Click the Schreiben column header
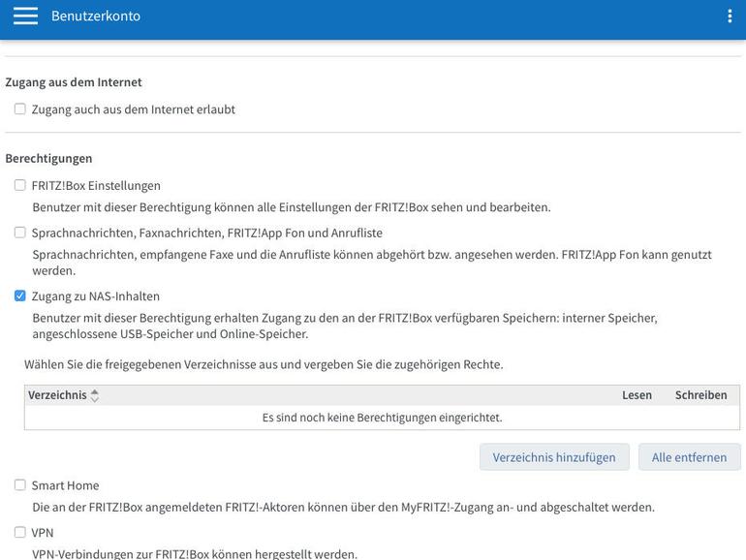This screenshot has width=746, height=560. point(700,395)
